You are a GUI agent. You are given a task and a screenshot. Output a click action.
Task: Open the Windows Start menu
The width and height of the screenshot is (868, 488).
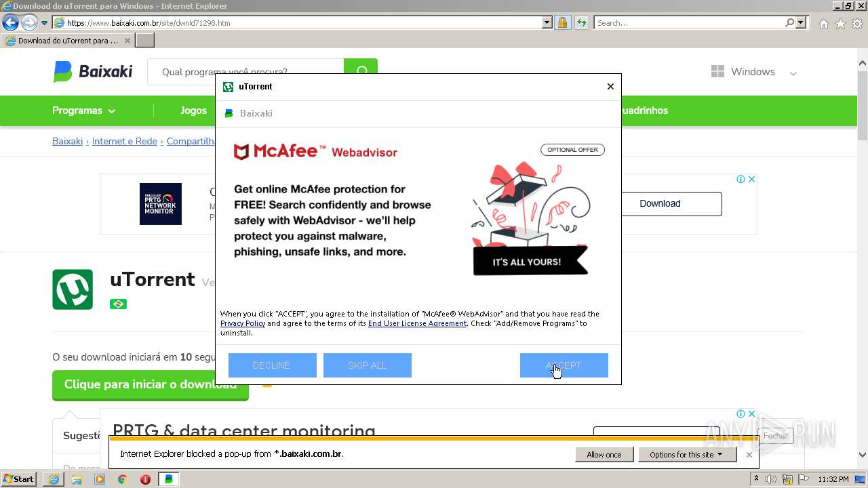(x=19, y=479)
